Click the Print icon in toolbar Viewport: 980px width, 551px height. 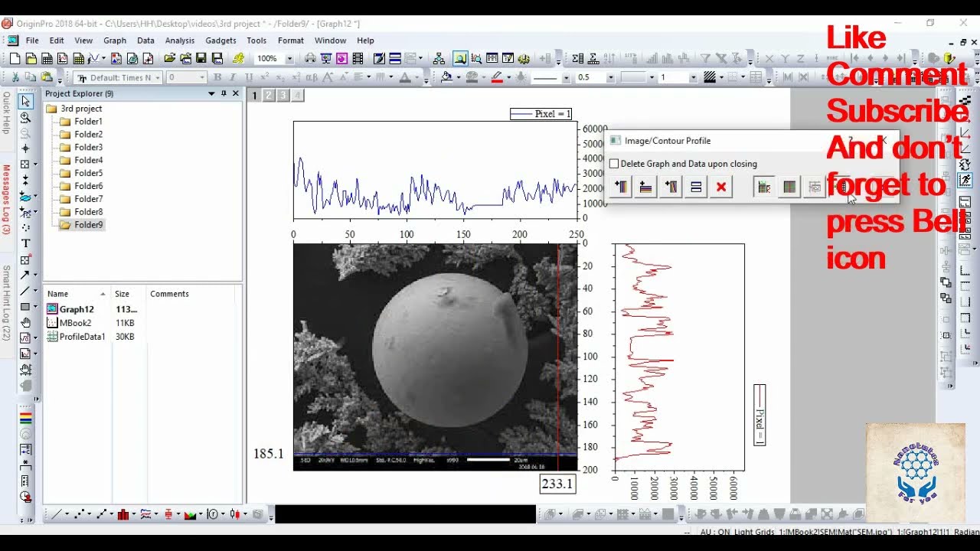(310, 58)
